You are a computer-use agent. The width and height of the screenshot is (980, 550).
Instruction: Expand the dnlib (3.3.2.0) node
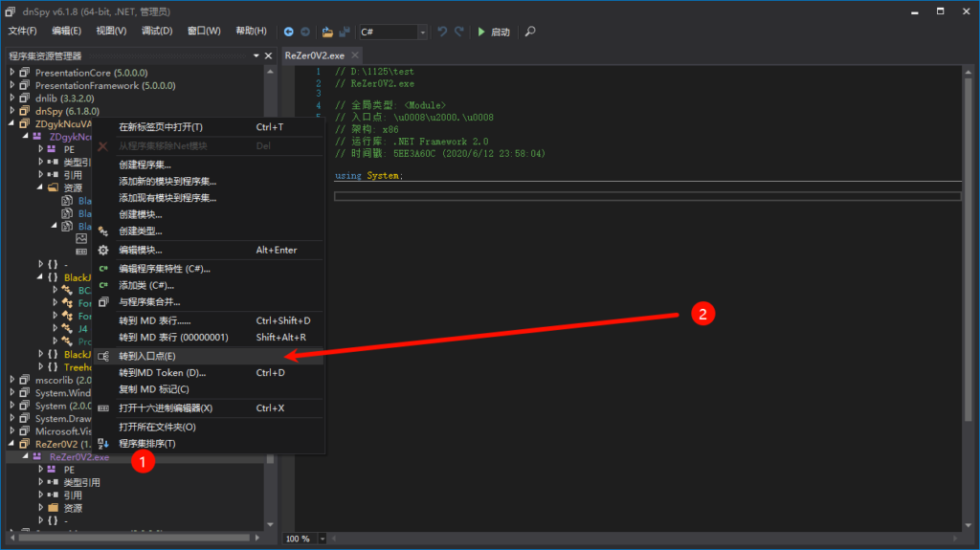[x=11, y=99]
